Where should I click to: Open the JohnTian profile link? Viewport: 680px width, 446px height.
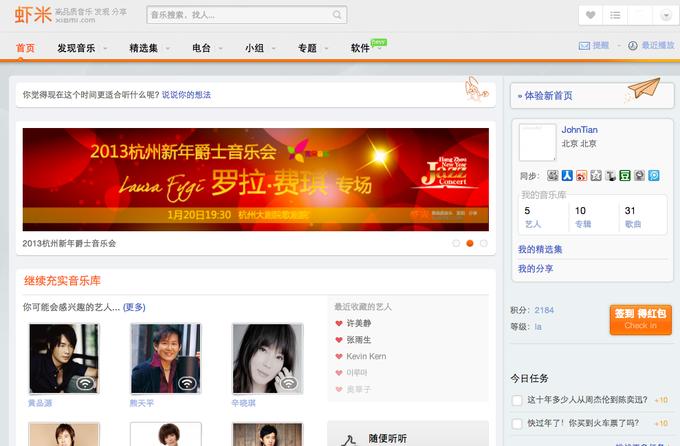point(579,130)
